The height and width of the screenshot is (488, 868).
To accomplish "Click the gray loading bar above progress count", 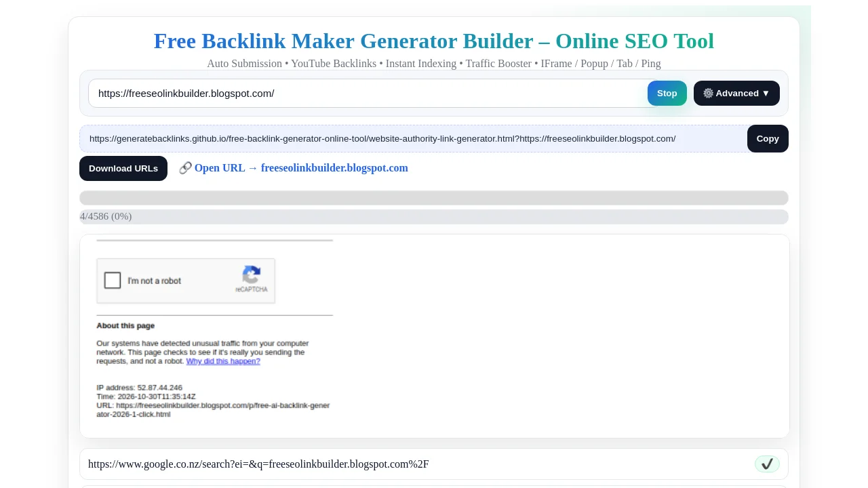I will point(434,198).
